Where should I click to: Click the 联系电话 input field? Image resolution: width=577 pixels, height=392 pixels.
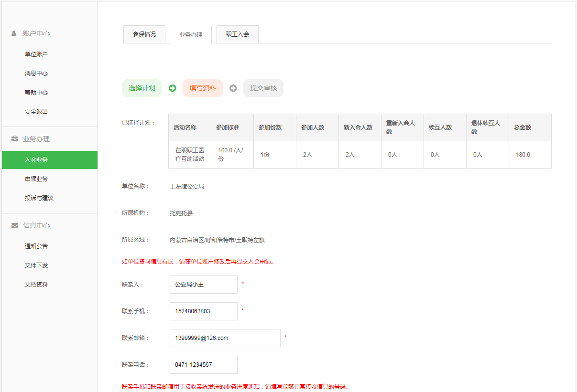point(203,365)
